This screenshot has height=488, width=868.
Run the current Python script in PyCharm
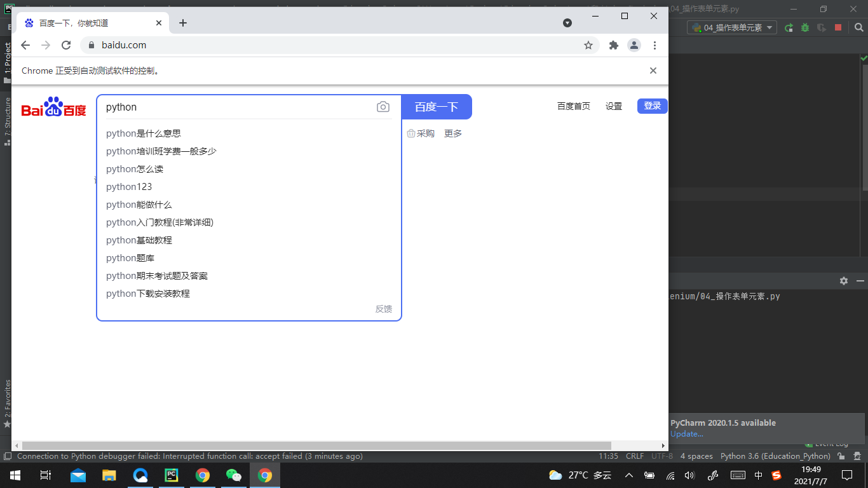tap(789, 29)
